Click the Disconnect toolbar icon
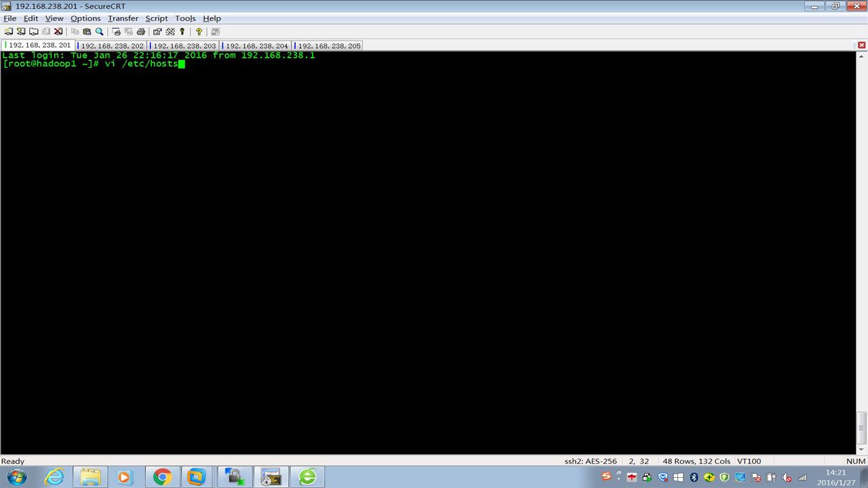 (58, 31)
